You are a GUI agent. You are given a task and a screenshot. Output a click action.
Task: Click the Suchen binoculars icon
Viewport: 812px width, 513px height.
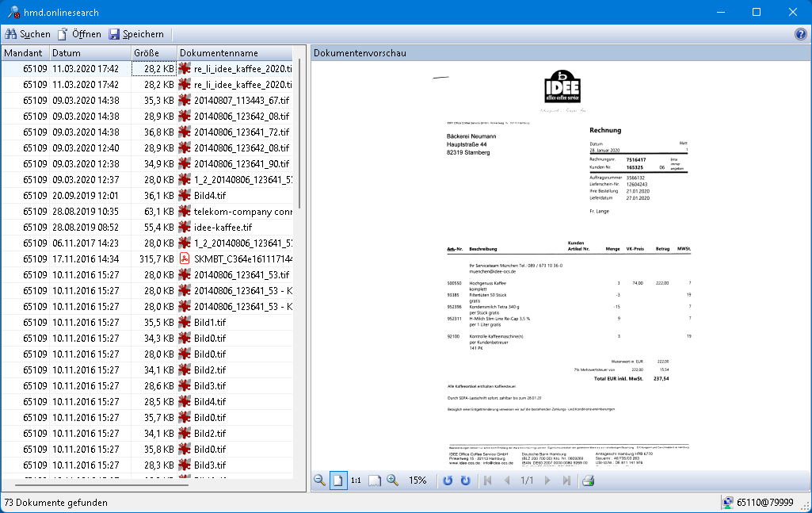pyautogui.click(x=11, y=34)
